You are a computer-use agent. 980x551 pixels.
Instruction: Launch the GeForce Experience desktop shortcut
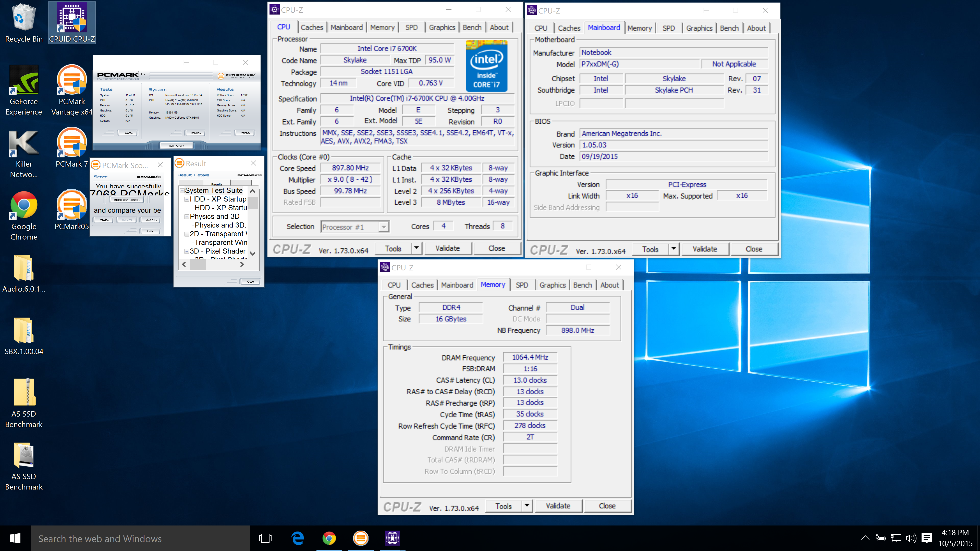click(x=23, y=91)
